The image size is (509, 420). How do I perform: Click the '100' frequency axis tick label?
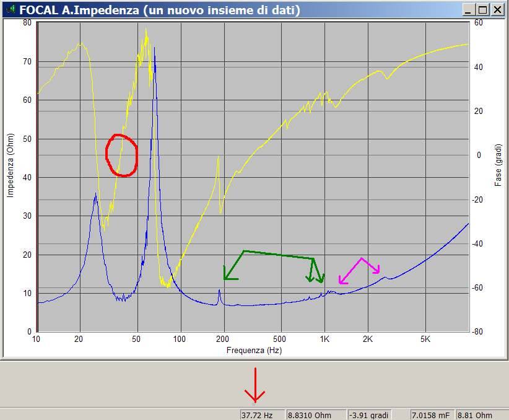[179, 339]
